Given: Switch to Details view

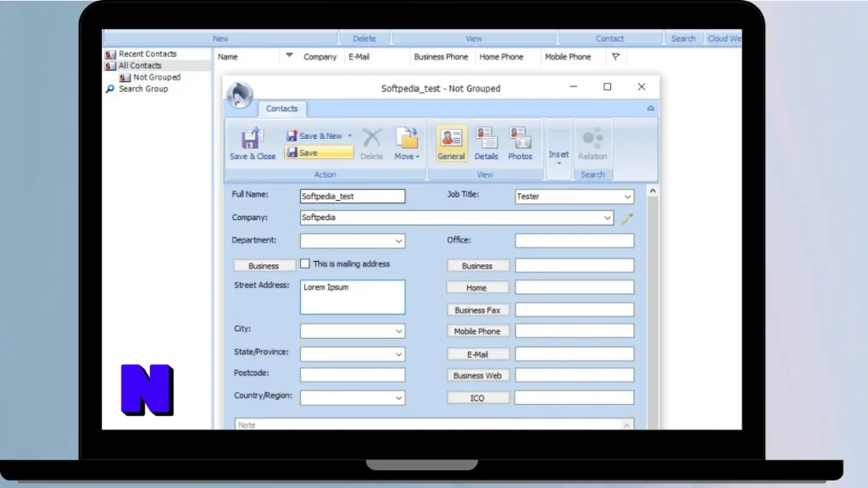Looking at the screenshot, I should (x=486, y=144).
